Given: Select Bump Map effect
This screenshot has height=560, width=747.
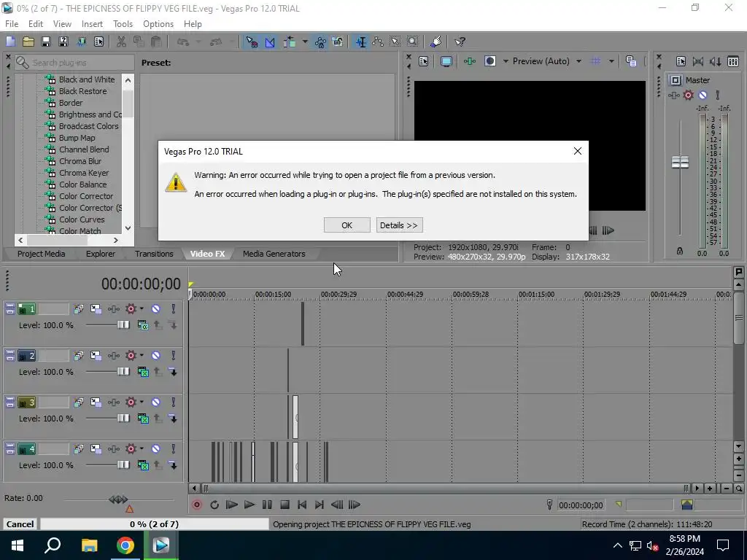Looking at the screenshot, I should click(x=77, y=138).
